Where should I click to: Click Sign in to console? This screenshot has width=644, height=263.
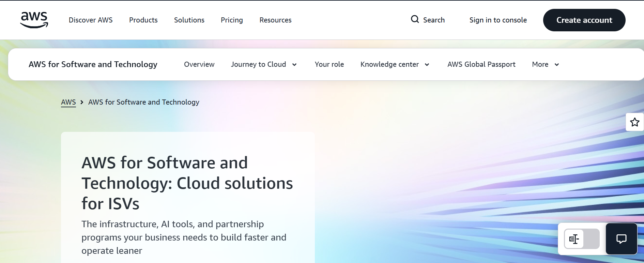click(498, 20)
